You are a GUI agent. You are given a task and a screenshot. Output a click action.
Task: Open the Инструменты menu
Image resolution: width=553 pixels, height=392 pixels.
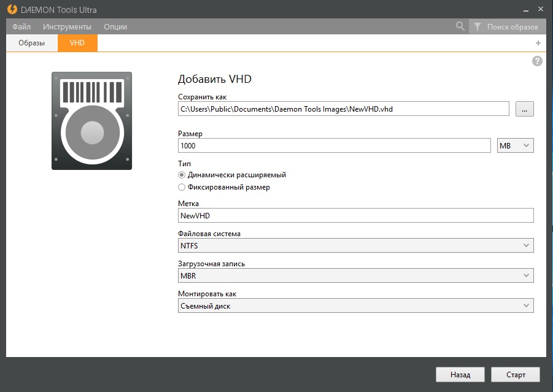[x=67, y=27]
